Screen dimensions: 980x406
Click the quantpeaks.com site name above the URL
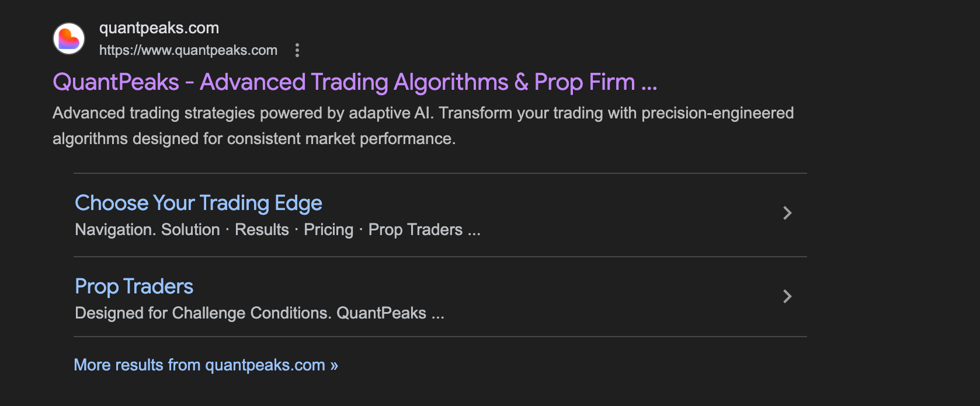(x=159, y=28)
